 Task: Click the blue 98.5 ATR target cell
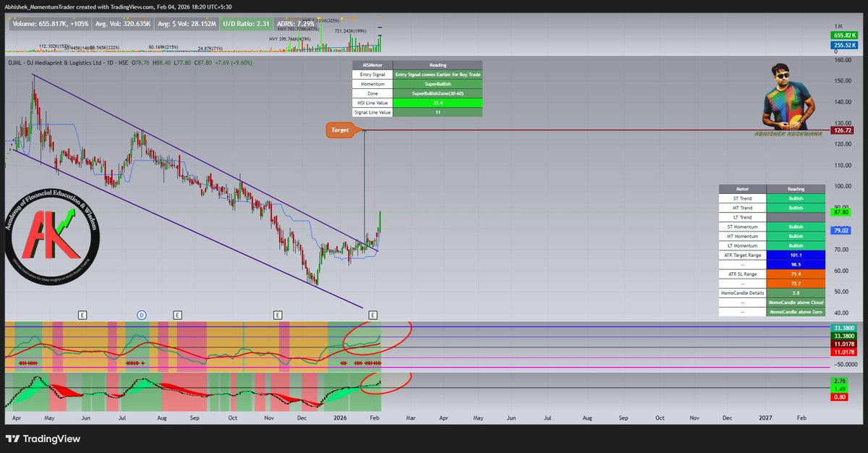pos(796,265)
